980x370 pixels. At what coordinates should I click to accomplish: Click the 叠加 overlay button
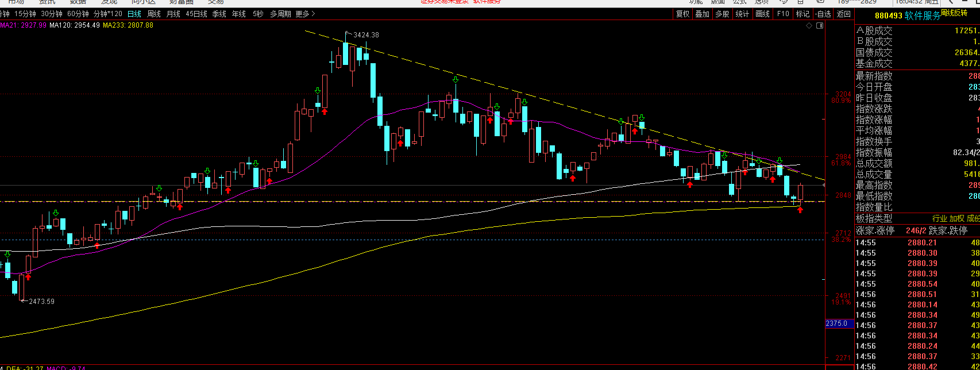point(703,14)
